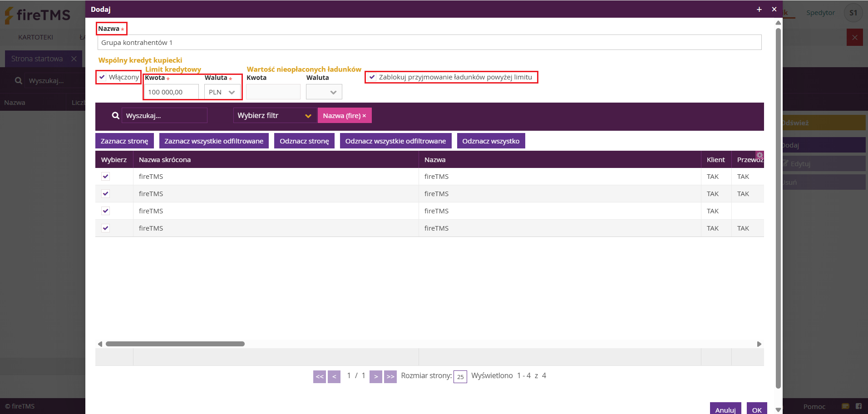Open table column settings gear icon
This screenshot has height=414, width=868.
[759, 155]
